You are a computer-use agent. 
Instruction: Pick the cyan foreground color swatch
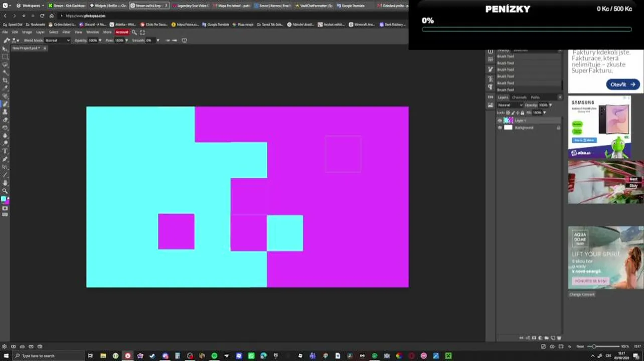4,199
